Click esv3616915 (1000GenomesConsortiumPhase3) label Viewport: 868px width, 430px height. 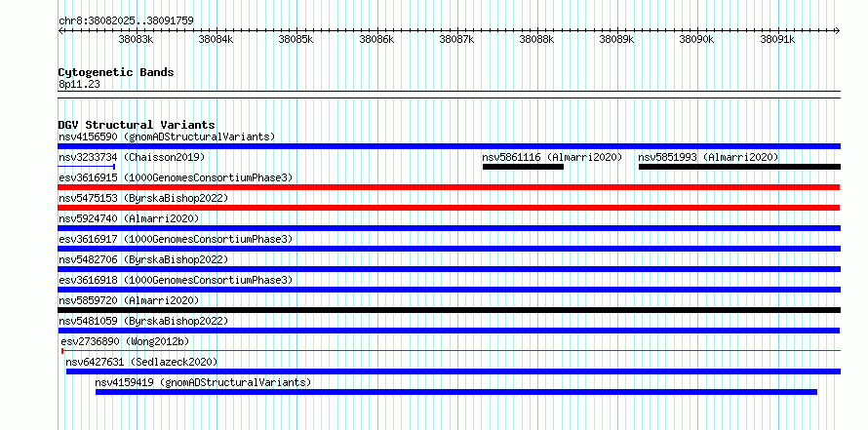(176, 177)
